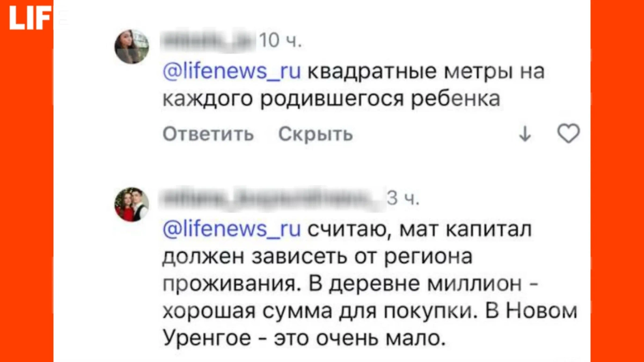Reply to the first comment using Ответить
Image resolution: width=644 pixels, height=362 pixels.
click(x=207, y=134)
